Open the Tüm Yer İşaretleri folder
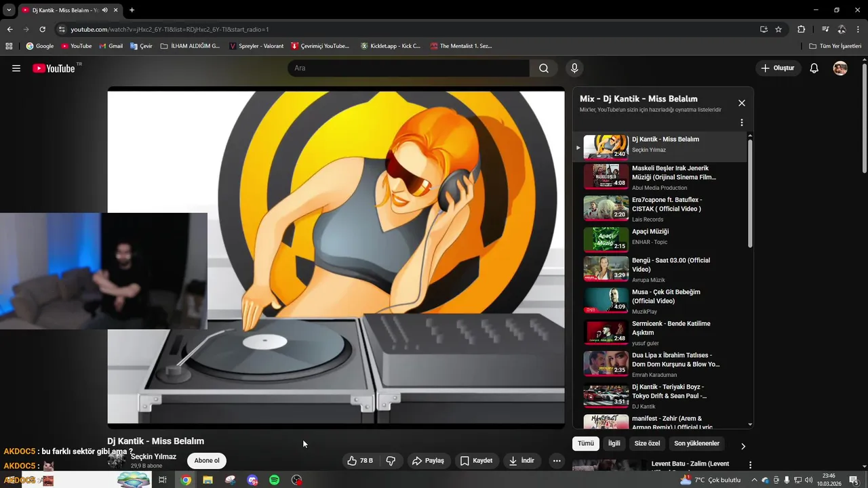This screenshot has width=868, height=488. (835, 46)
